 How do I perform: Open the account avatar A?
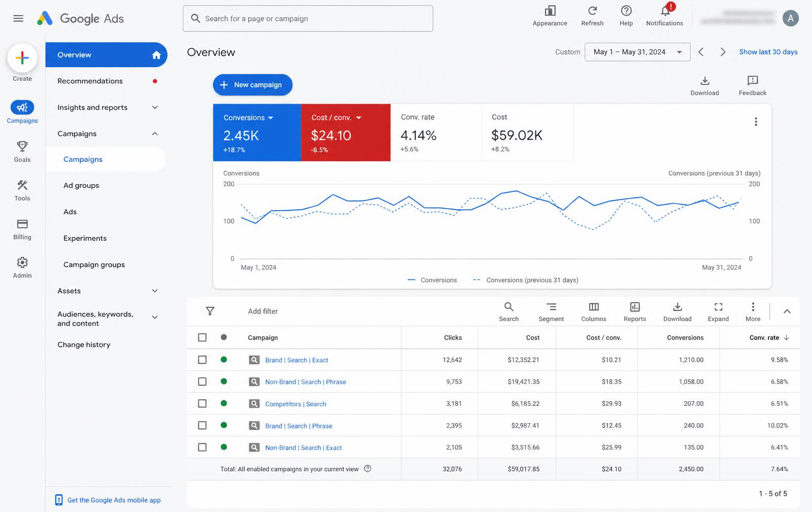(x=790, y=18)
